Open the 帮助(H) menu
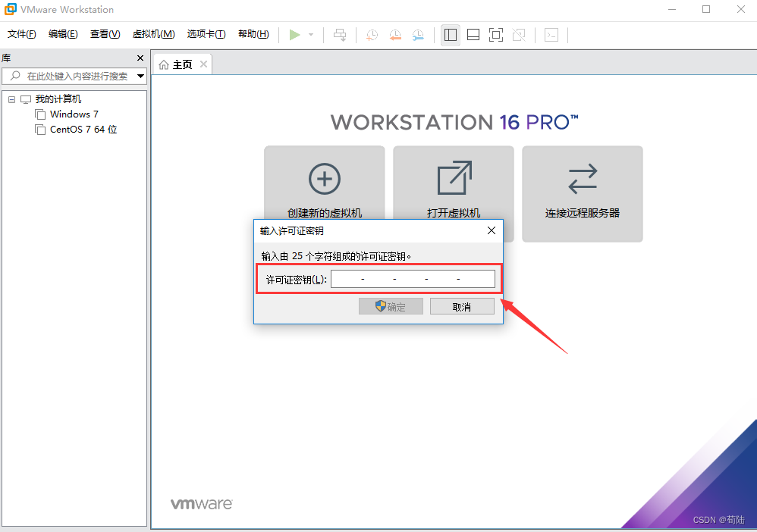This screenshot has height=532, width=757. click(253, 34)
